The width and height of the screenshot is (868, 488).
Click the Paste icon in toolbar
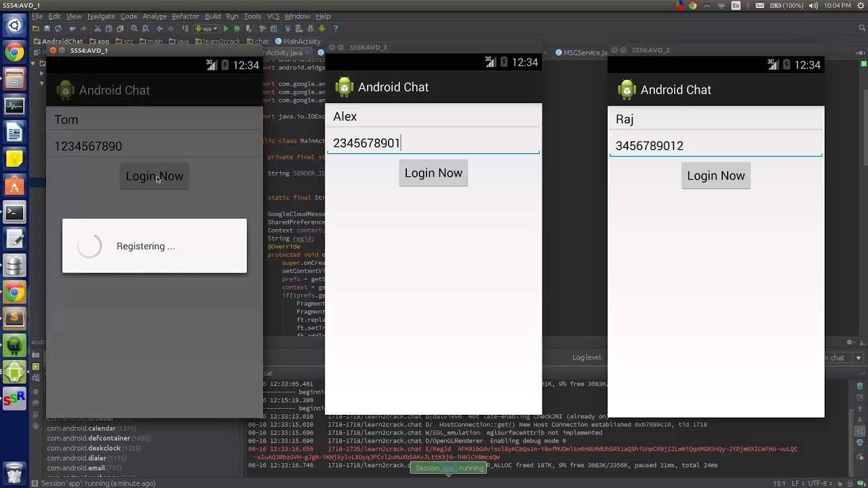[x=120, y=28]
